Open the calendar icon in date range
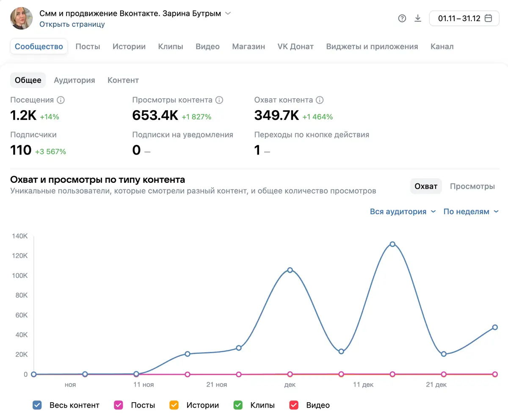This screenshot has height=420, width=508. click(x=488, y=18)
